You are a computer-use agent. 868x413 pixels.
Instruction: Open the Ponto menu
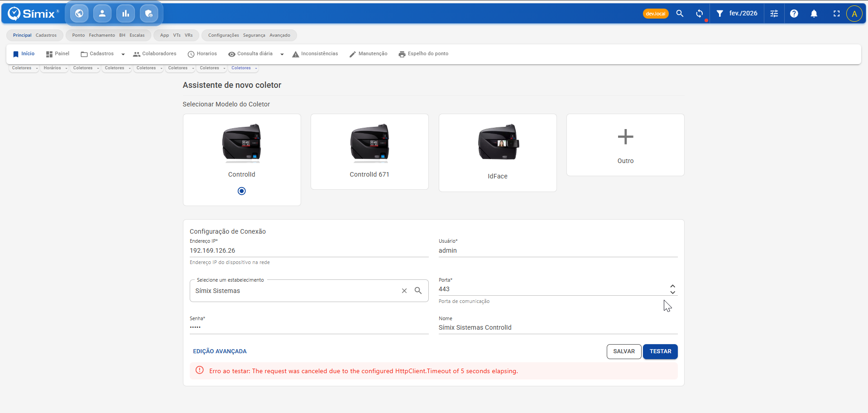[78, 35]
